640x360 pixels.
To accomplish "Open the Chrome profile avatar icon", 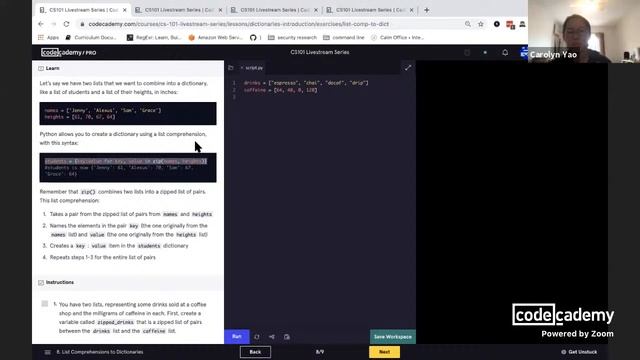I will pyautogui.click(x=522, y=24).
